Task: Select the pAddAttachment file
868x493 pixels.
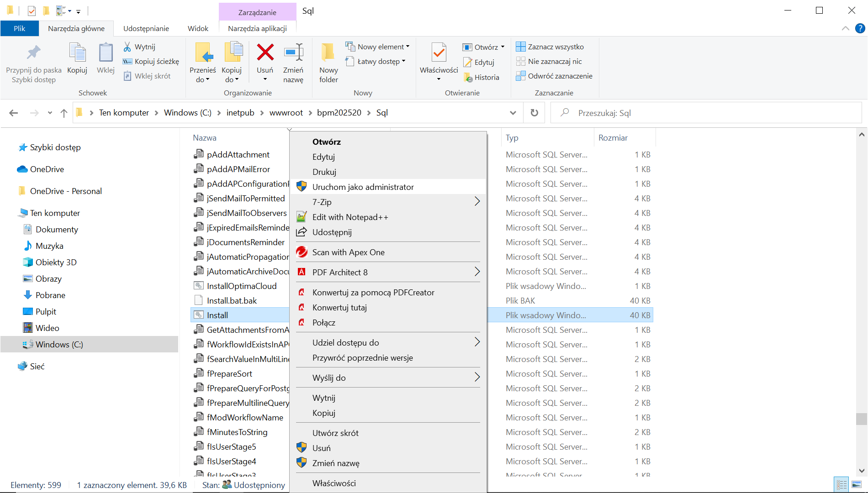Action: click(238, 154)
